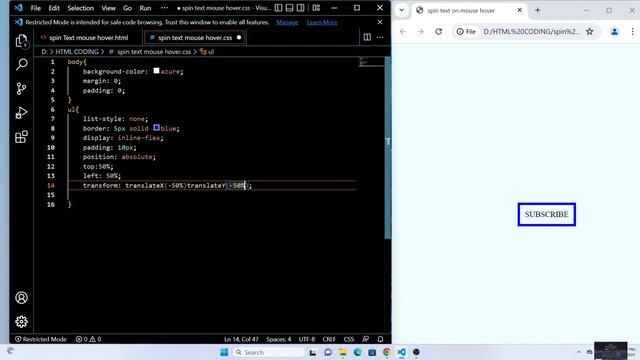
Task: Click the D: breadcrumb
Action: (44, 52)
